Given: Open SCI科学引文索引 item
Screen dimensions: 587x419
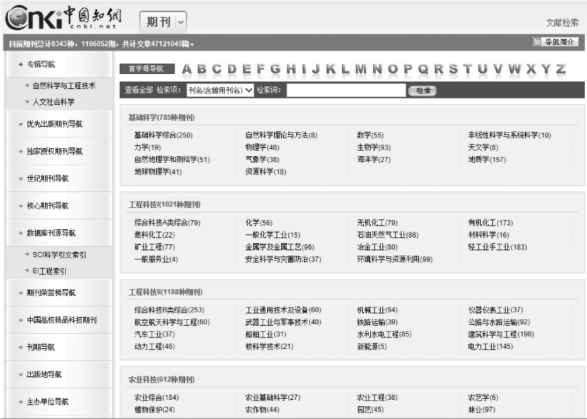Looking at the screenshot, I should point(59,255).
